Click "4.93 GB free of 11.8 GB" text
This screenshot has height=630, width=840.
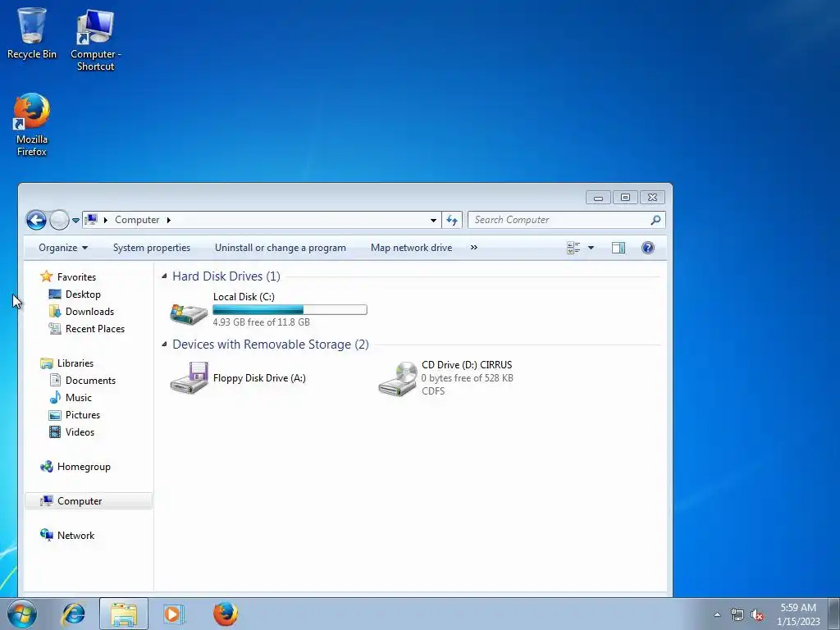[x=262, y=322]
